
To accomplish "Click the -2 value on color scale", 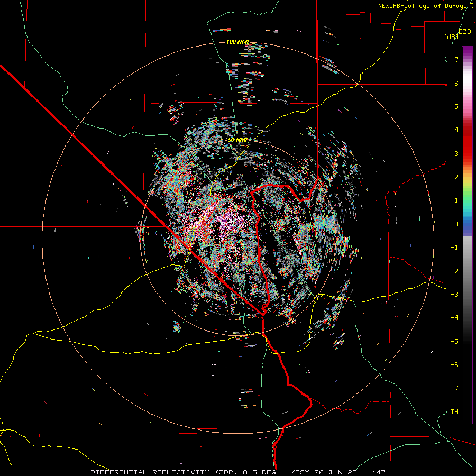I will point(454,271).
